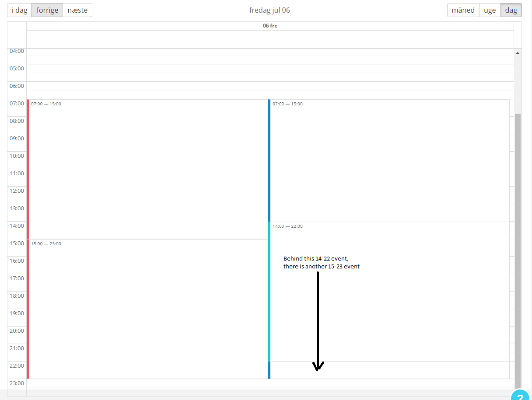
Task: Switch to the "uge" view
Action: click(490, 10)
